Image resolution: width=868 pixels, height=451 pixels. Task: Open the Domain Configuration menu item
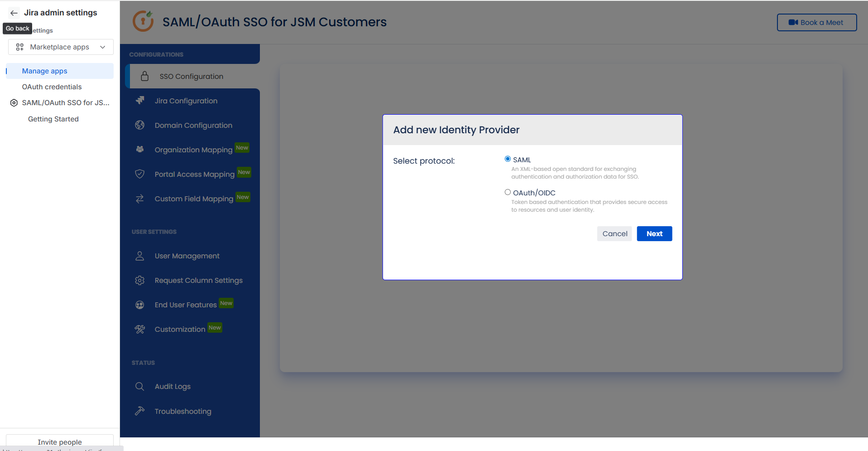pos(193,126)
